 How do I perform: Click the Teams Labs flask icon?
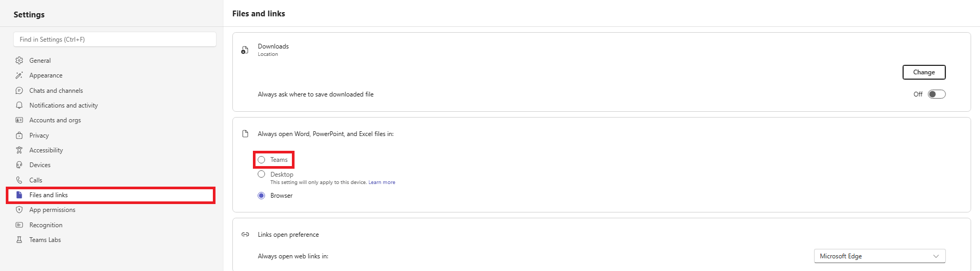click(19, 240)
